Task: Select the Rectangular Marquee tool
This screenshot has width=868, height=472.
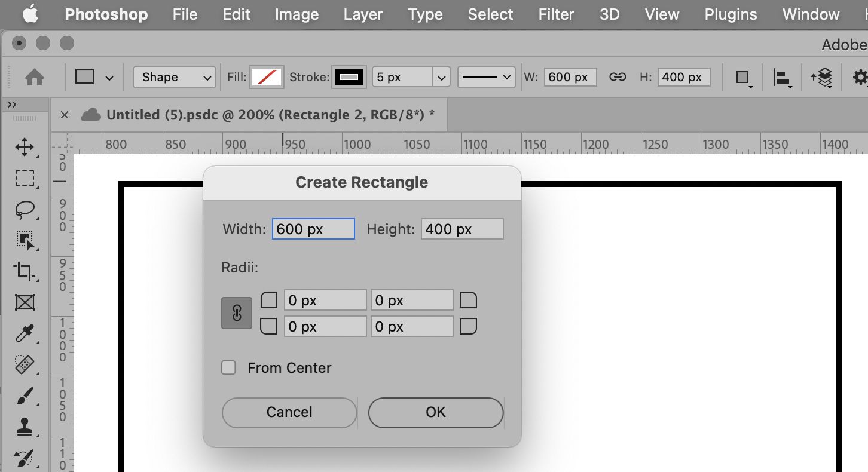Action: pyautogui.click(x=25, y=179)
